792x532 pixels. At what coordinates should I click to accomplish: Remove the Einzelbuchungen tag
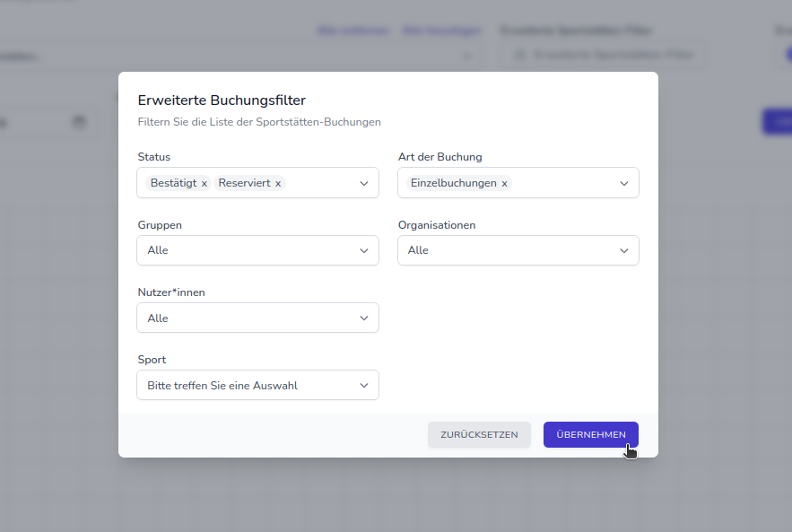504,183
